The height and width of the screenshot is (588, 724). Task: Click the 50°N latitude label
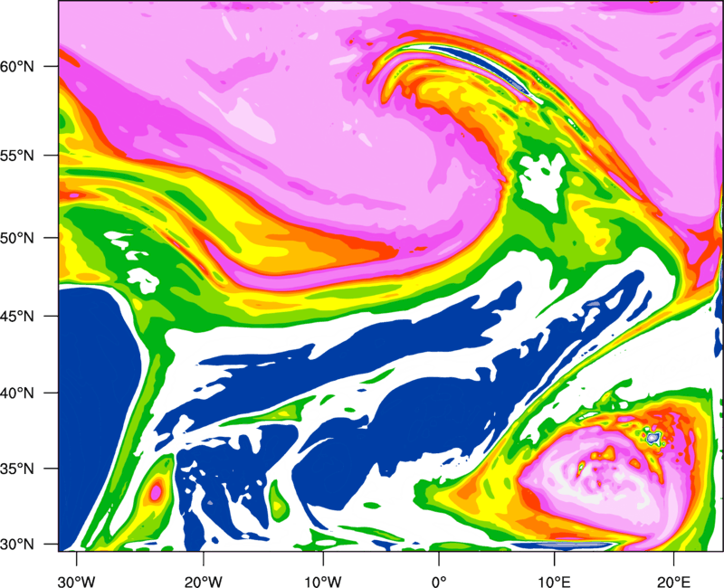point(17,238)
